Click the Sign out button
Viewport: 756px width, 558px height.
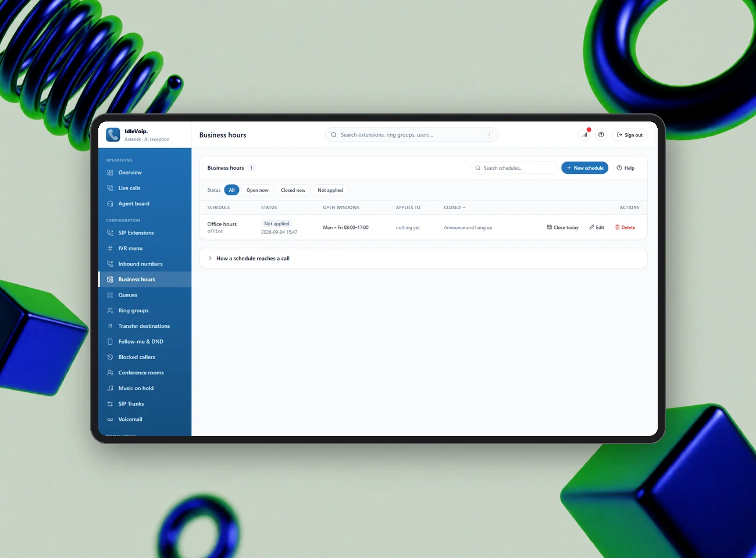point(630,135)
